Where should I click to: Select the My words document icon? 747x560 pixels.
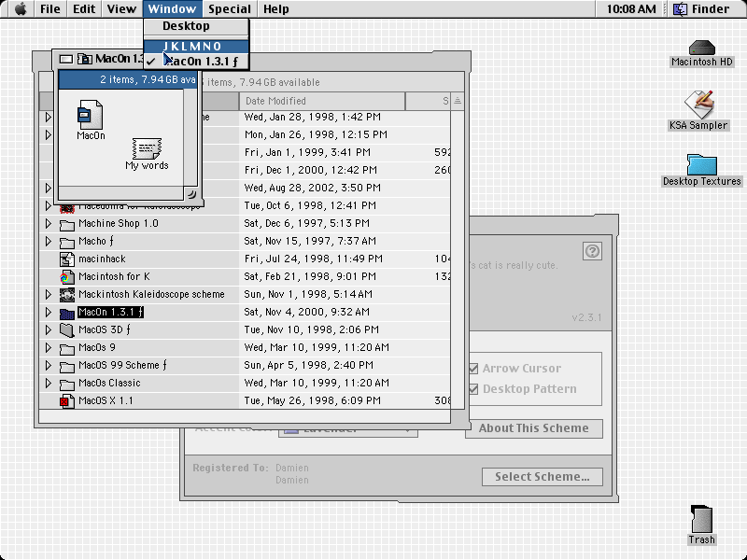click(147, 148)
